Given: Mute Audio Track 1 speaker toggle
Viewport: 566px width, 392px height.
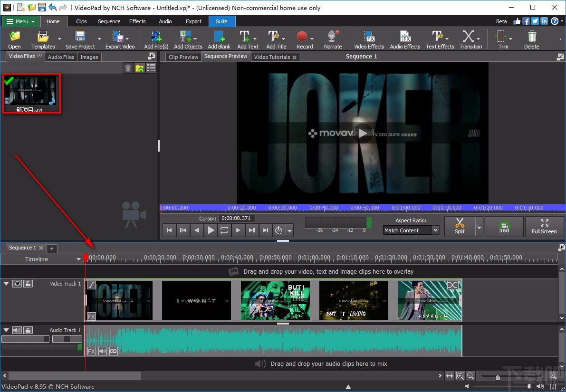Looking at the screenshot, I should (x=17, y=330).
